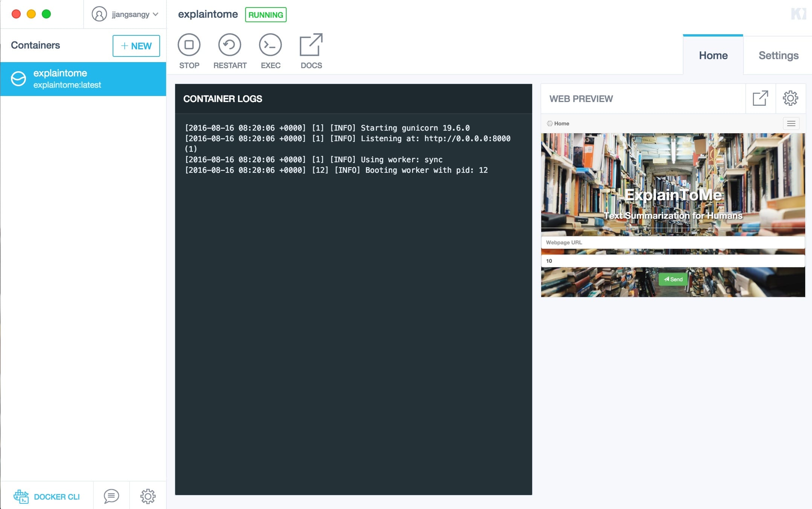Open web preview in external browser

pyautogui.click(x=760, y=99)
